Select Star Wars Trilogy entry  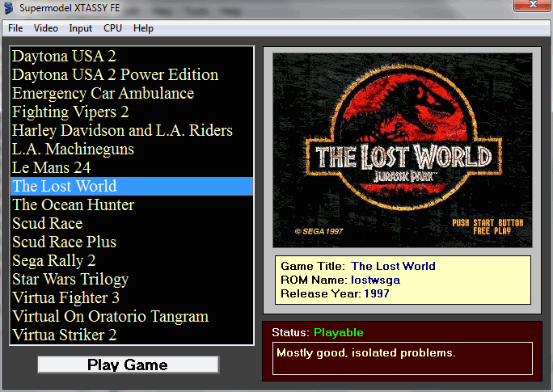(x=132, y=279)
